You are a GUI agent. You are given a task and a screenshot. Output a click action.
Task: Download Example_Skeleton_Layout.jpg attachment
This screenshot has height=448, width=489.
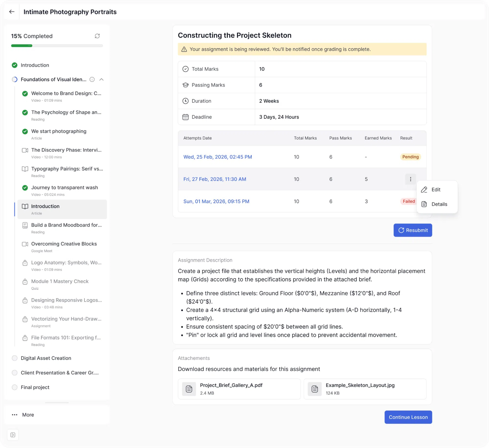point(365,389)
